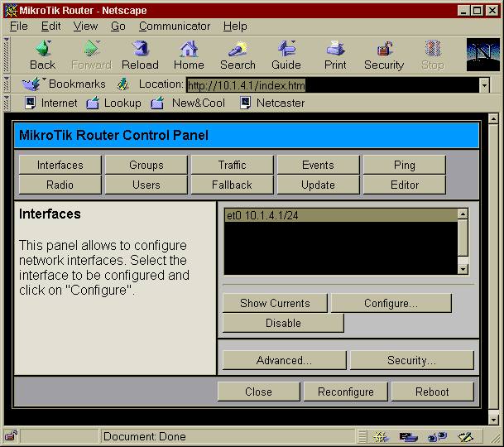Image resolution: width=504 pixels, height=447 pixels.
Task: Disable the selected interface
Action: pyautogui.click(x=283, y=323)
